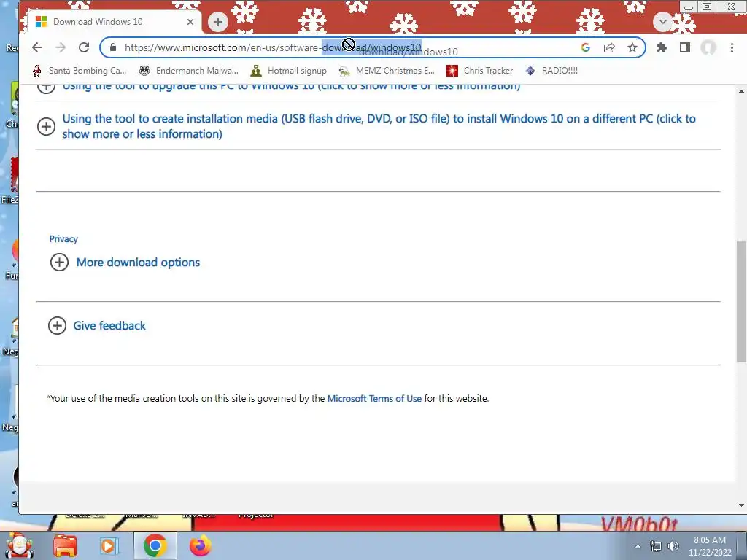Share this page icon
This screenshot has width=747, height=560.
coord(609,47)
